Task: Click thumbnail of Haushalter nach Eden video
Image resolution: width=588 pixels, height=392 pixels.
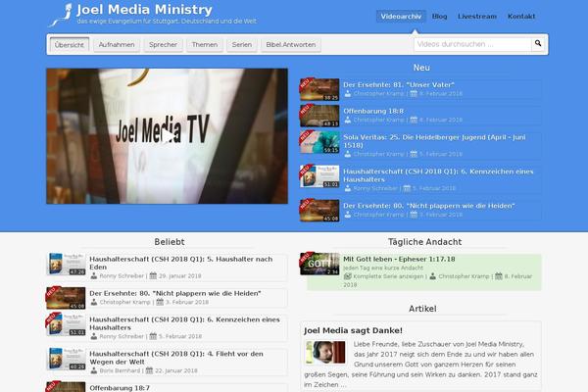Action: [x=66, y=264]
